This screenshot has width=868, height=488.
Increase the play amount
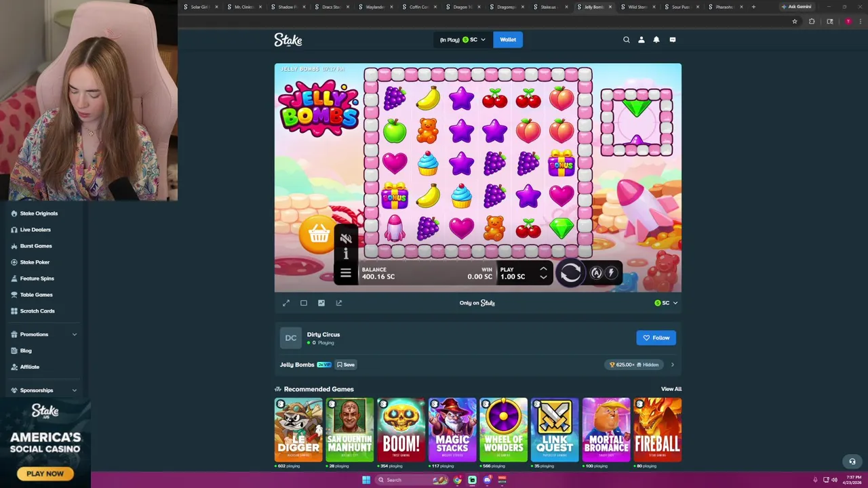[x=543, y=269]
